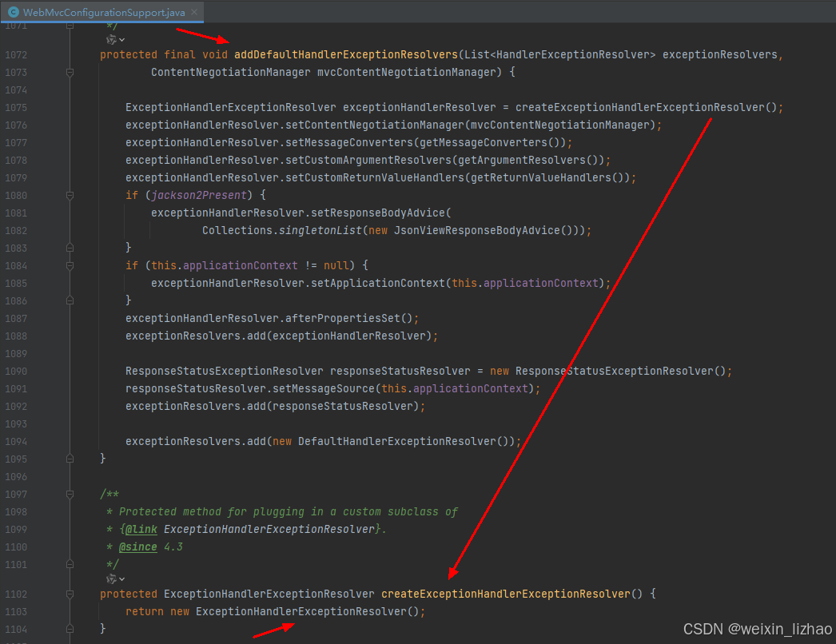This screenshot has width=836, height=644.
Task: Click ContentNegotiationManager parameter type on line 1073
Action: [x=231, y=72]
